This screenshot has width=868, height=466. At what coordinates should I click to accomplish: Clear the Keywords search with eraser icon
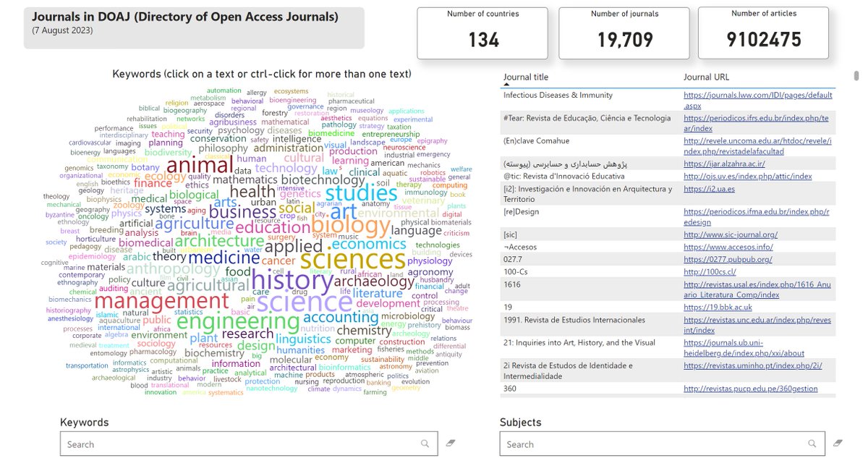click(x=451, y=443)
